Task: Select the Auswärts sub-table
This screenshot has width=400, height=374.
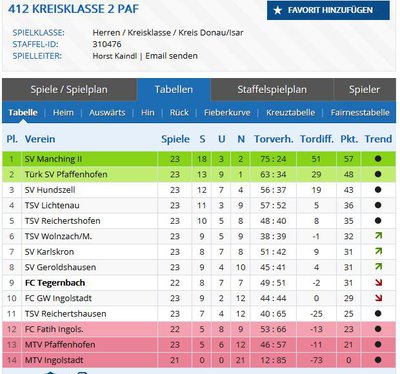Action: click(107, 113)
